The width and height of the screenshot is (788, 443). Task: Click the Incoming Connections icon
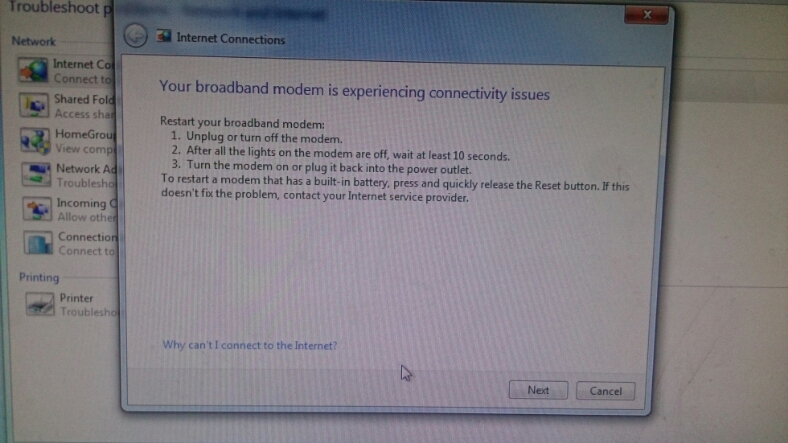pyautogui.click(x=37, y=209)
